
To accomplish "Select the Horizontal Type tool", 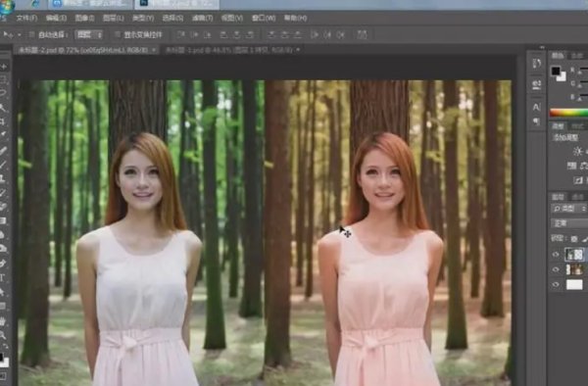I will (x=4, y=277).
